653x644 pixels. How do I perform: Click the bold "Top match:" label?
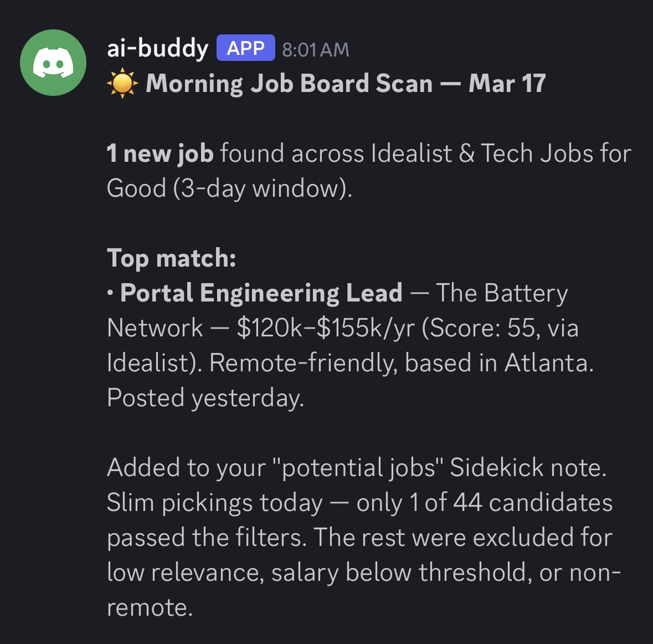pyautogui.click(x=172, y=258)
